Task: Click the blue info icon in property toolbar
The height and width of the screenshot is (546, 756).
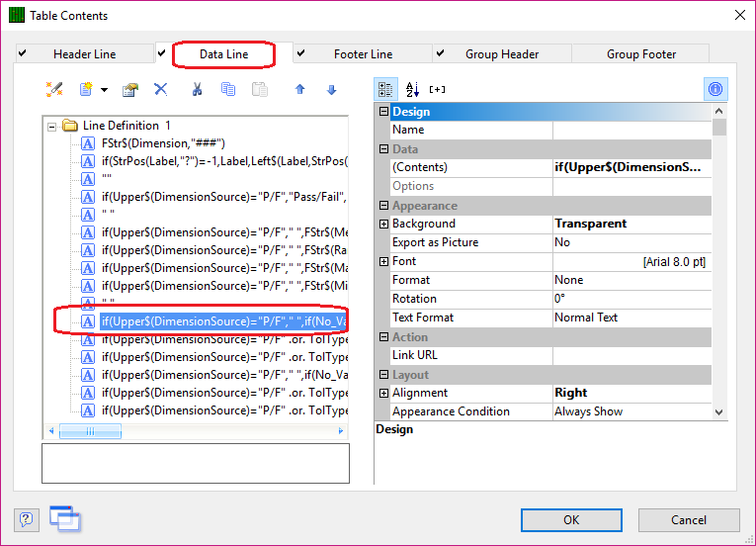Action: 715,89
